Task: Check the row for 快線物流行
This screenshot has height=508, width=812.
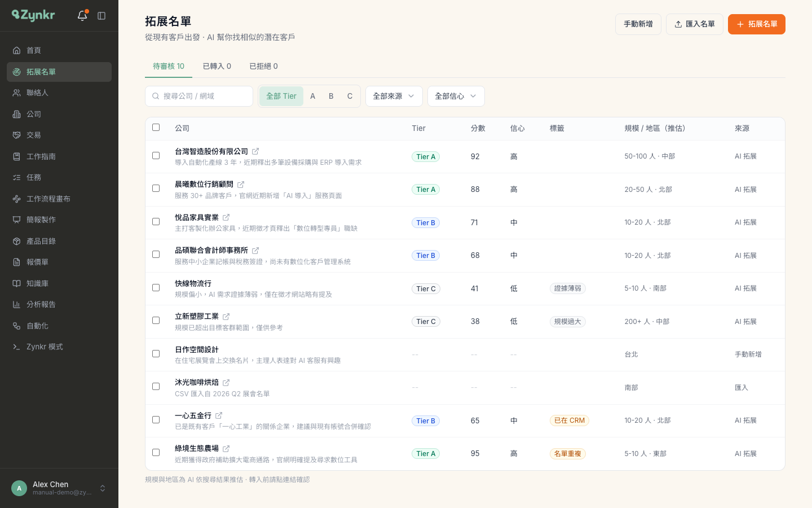Action: [156, 288]
